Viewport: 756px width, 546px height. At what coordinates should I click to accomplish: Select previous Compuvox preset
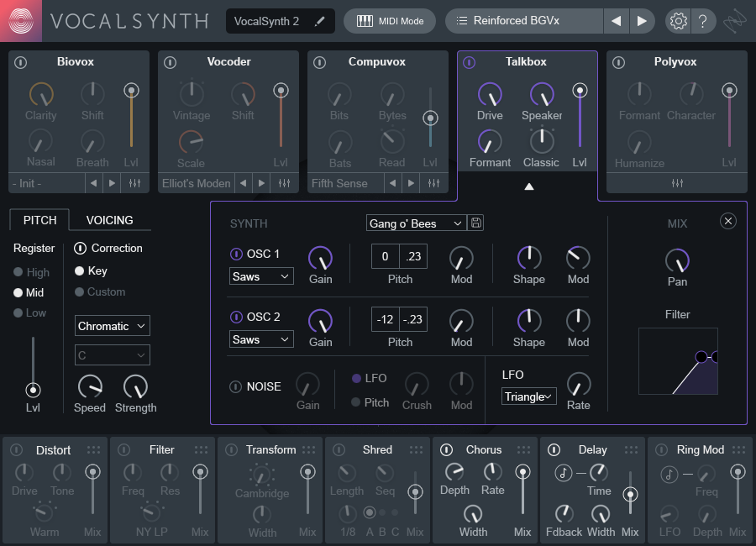click(392, 183)
